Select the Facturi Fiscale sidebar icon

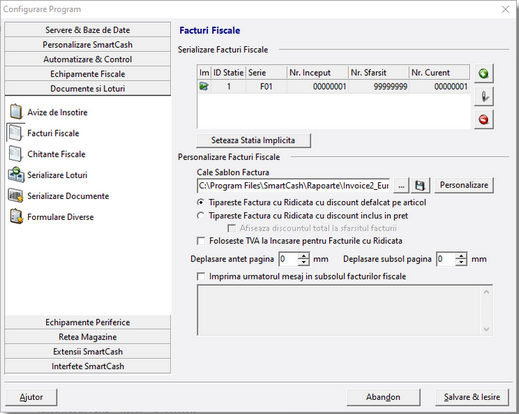click(16, 133)
